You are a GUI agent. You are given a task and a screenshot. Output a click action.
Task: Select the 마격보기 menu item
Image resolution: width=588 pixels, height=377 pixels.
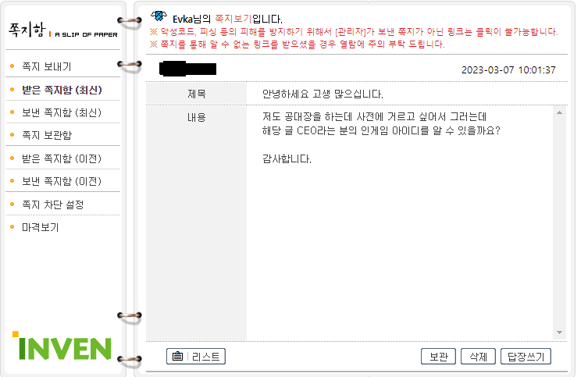coord(41,227)
